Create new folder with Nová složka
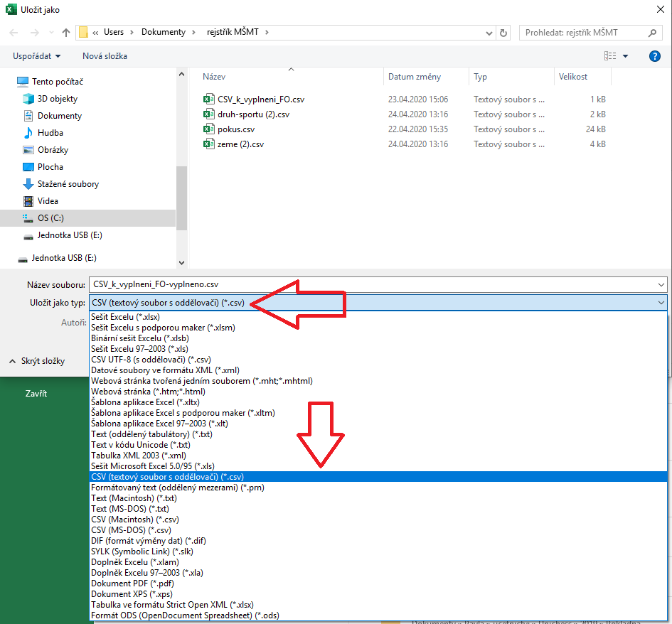This screenshot has width=672, height=624. point(105,56)
